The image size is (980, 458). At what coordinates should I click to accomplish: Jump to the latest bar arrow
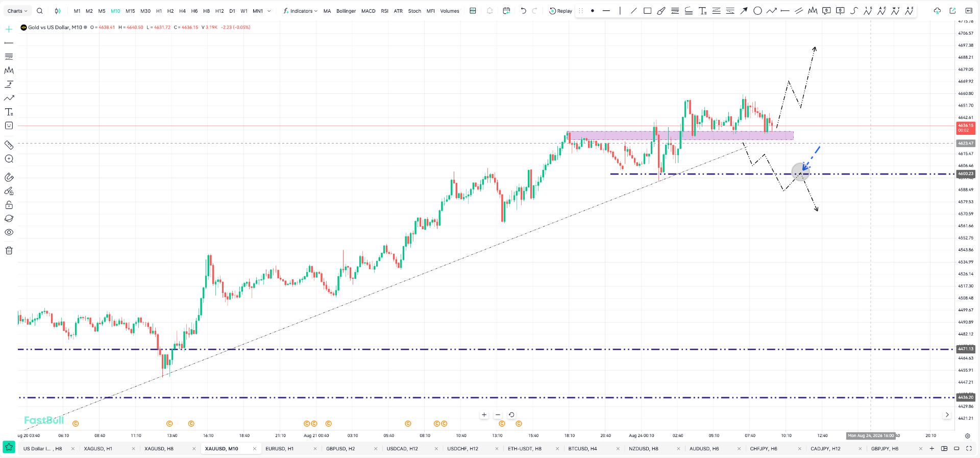(x=947, y=415)
